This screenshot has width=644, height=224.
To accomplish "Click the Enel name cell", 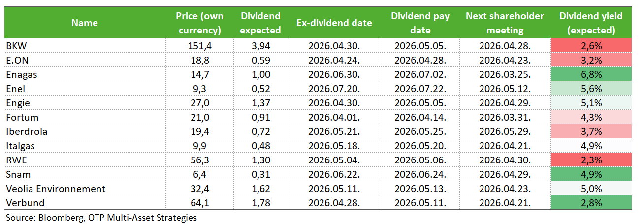I will point(84,89).
